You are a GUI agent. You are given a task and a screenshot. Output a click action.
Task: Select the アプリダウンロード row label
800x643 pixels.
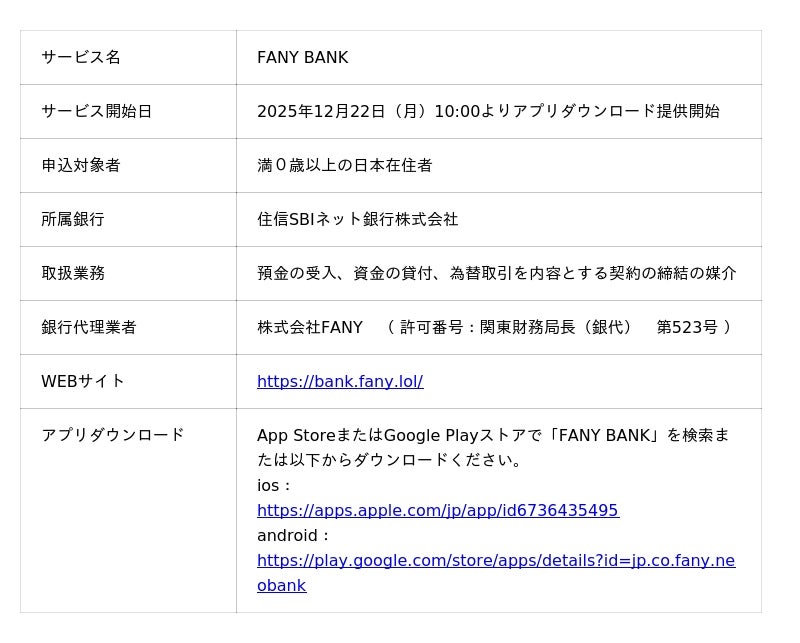[x=113, y=435]
